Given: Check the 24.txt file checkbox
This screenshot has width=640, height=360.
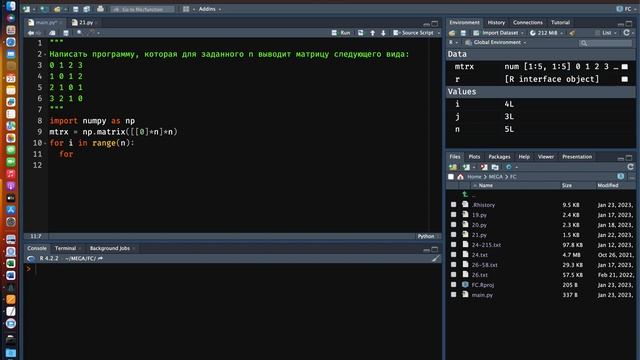Looking at the screenshot, I should pyautogui.click(x=453, y=254).
